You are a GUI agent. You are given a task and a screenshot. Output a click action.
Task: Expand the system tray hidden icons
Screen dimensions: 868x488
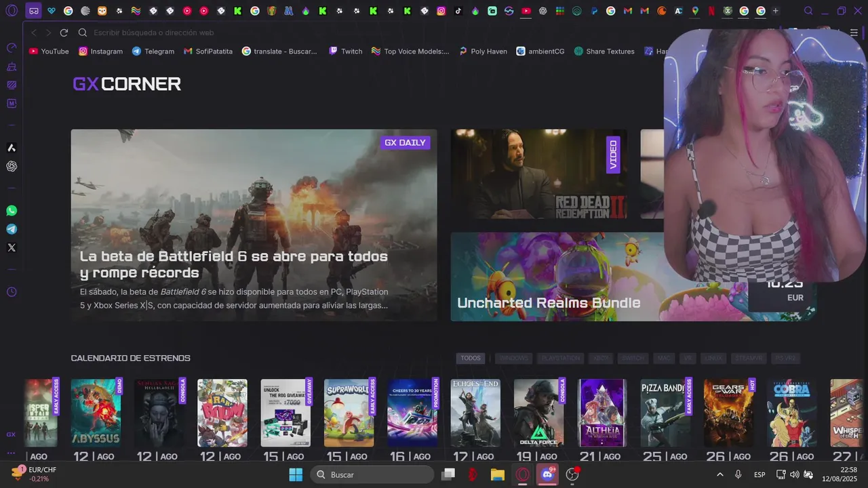pos(719,474)
